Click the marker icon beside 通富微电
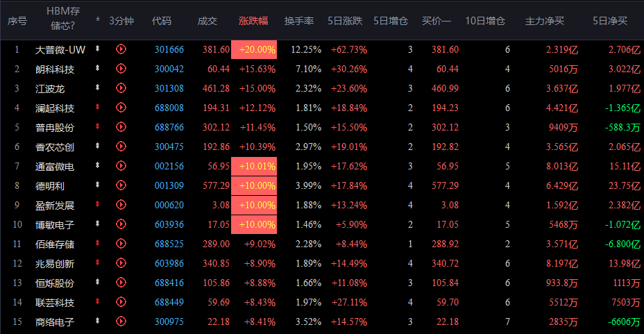Screen dimensions: 644x334 tap(97, 165)
